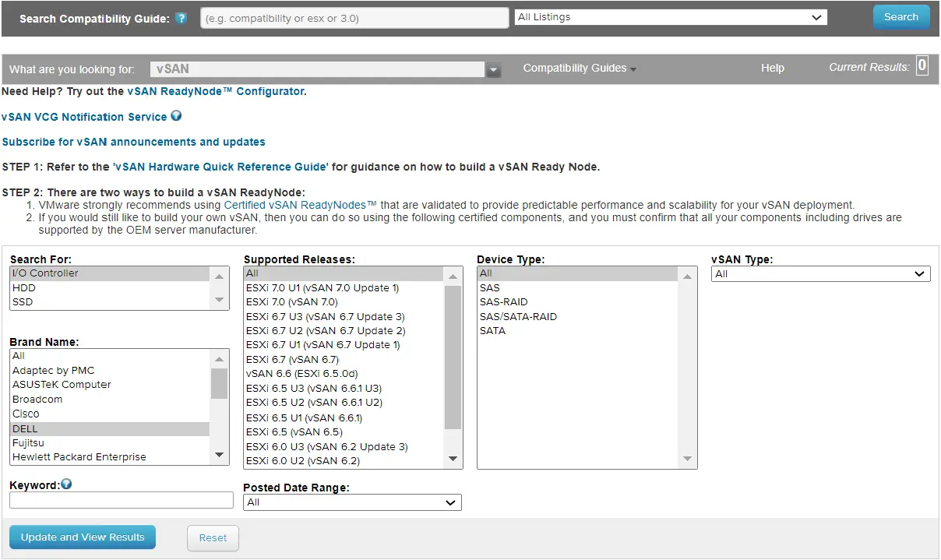Viewport: 941px width, 560px height.
Task: Click Search For list scroll-down arrow
Action: (220, 300)
